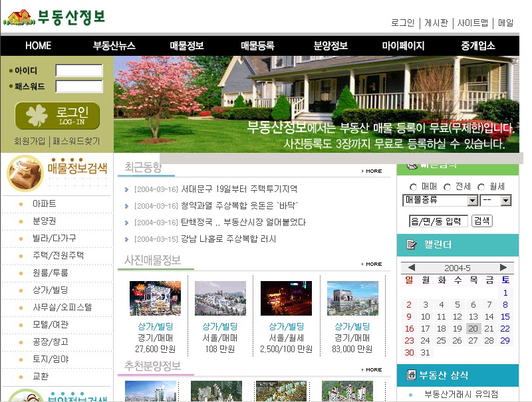This screenshot has height=402, width=532.
Task: Click the 검색 search button
Action: (x=481, y=221)
